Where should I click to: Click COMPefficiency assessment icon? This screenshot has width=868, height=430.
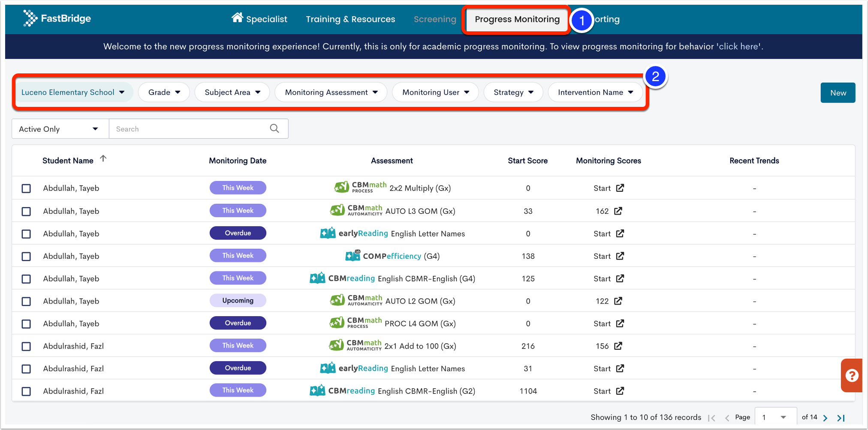(x=353, y=255)
